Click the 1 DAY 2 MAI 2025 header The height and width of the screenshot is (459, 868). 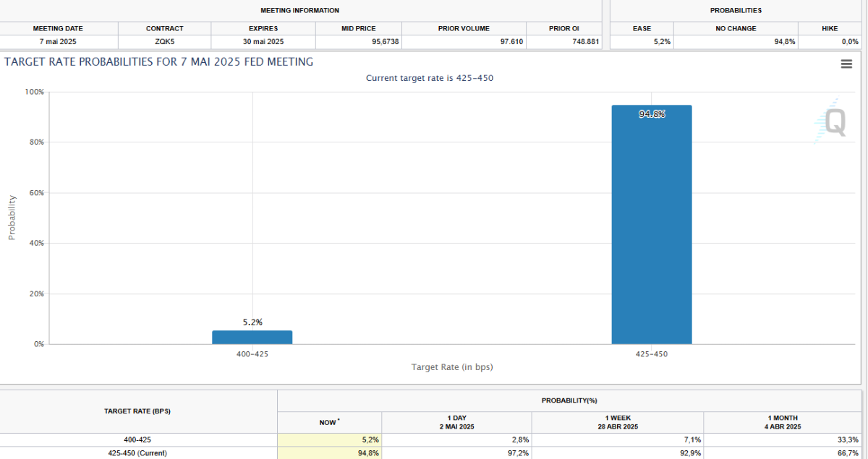click(456, 422)
